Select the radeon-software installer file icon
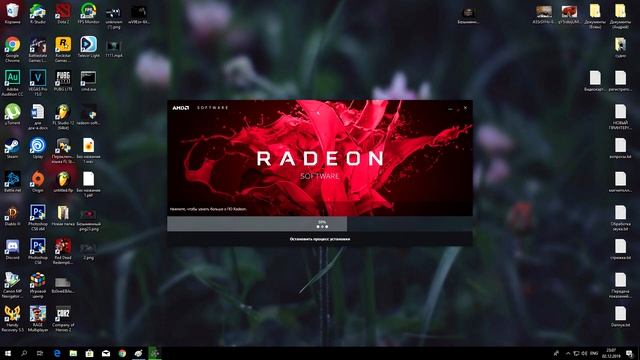The image size is (640, 360). 88,114
